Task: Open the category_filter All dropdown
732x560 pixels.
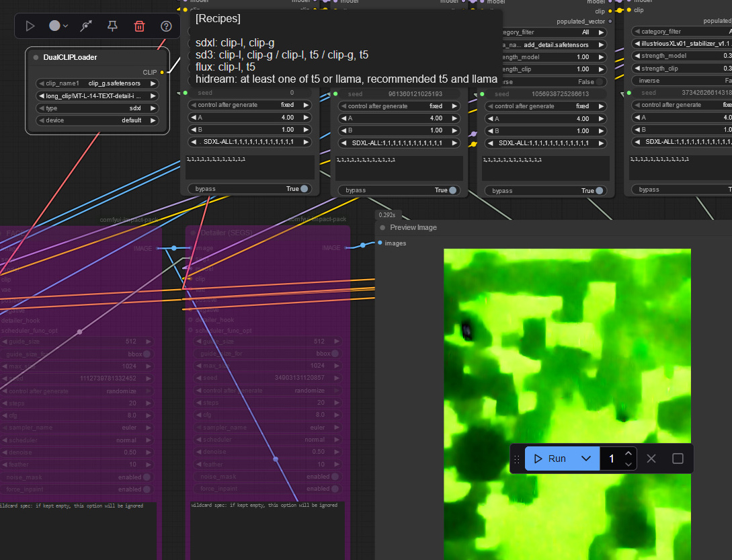Action: pos(546,32)
